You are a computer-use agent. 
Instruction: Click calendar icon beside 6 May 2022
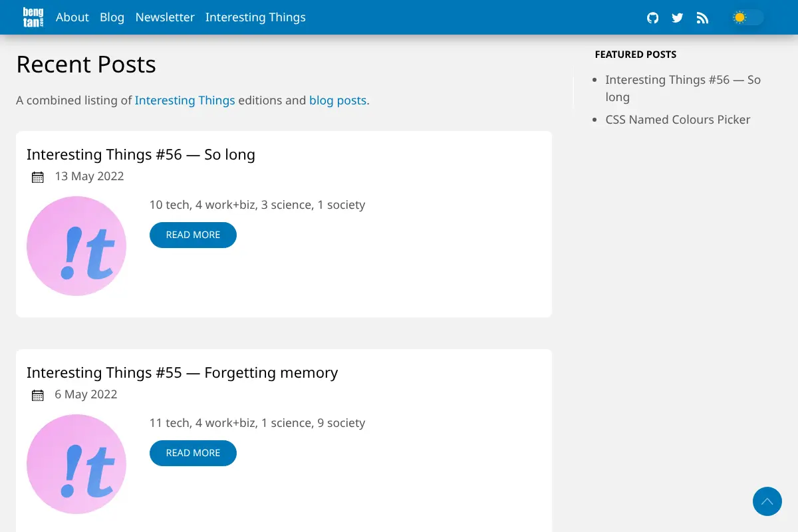38,395
